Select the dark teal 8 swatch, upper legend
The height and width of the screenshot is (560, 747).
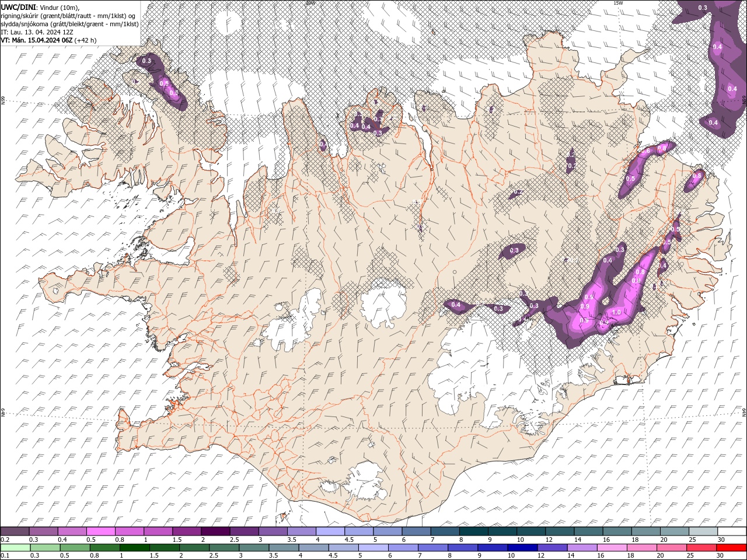pos(474,531)
